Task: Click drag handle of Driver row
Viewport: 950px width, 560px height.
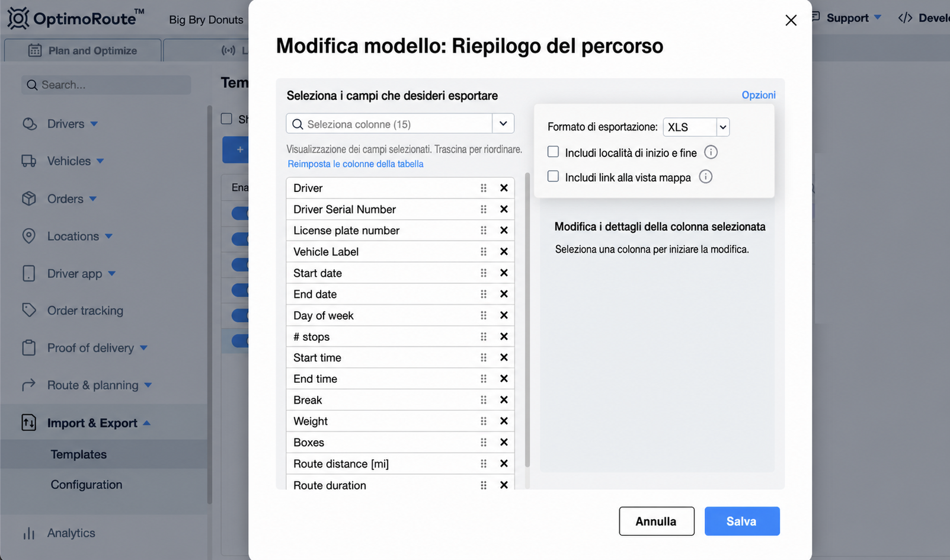Action: pyautogui.click(x=484, y=188)
